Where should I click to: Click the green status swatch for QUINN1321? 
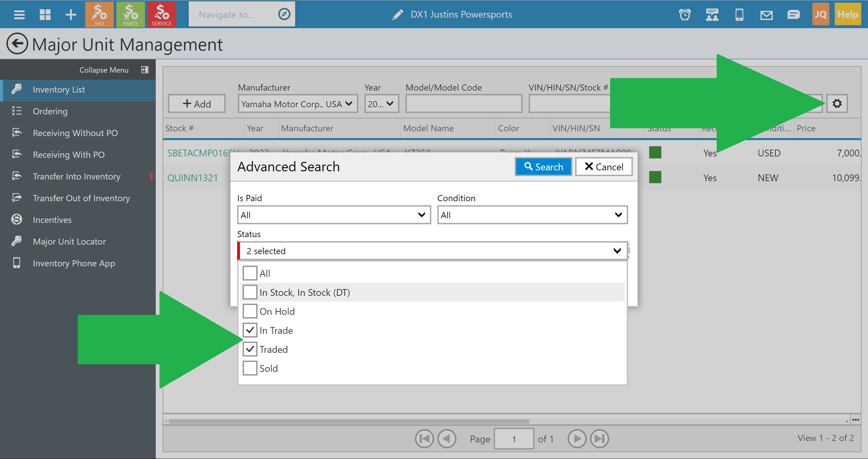point(655,177)
